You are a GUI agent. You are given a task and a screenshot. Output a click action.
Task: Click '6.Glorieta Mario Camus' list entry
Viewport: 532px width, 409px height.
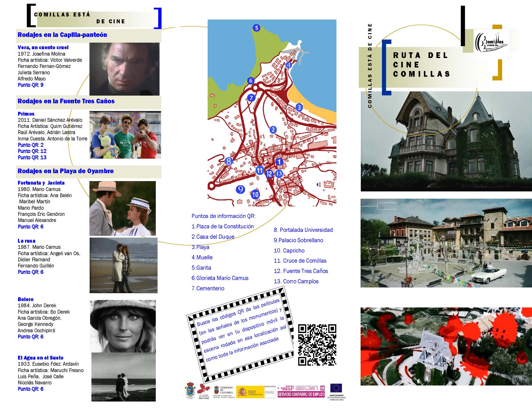[220, 278]
